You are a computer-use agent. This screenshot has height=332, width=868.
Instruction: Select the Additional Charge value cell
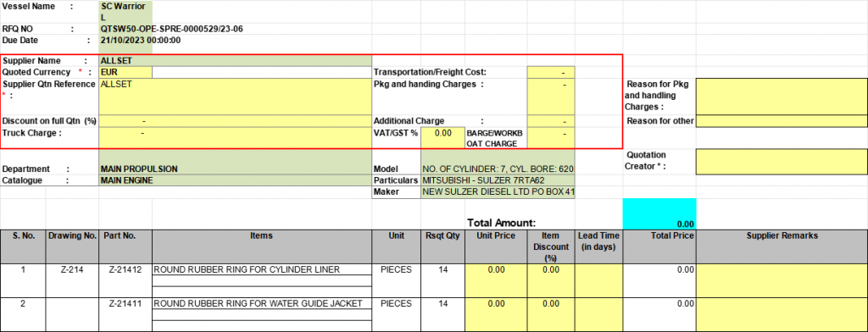(x=551, y=121)
